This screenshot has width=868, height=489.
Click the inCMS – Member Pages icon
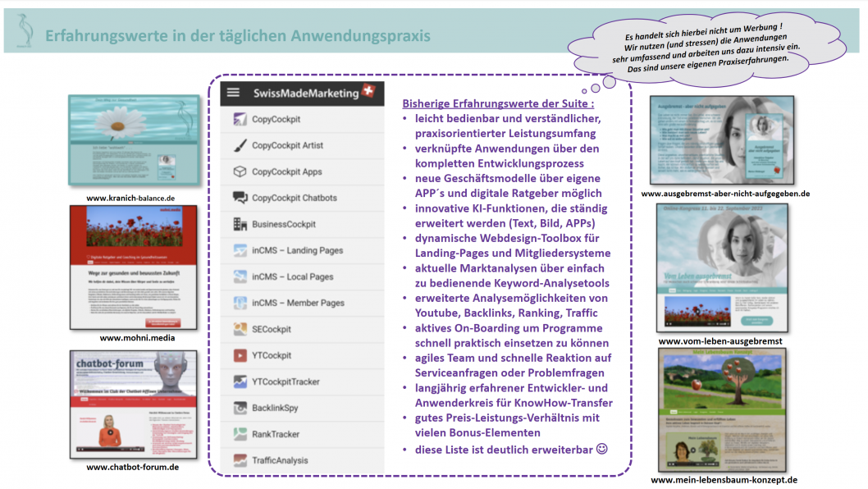pos(240,303)
